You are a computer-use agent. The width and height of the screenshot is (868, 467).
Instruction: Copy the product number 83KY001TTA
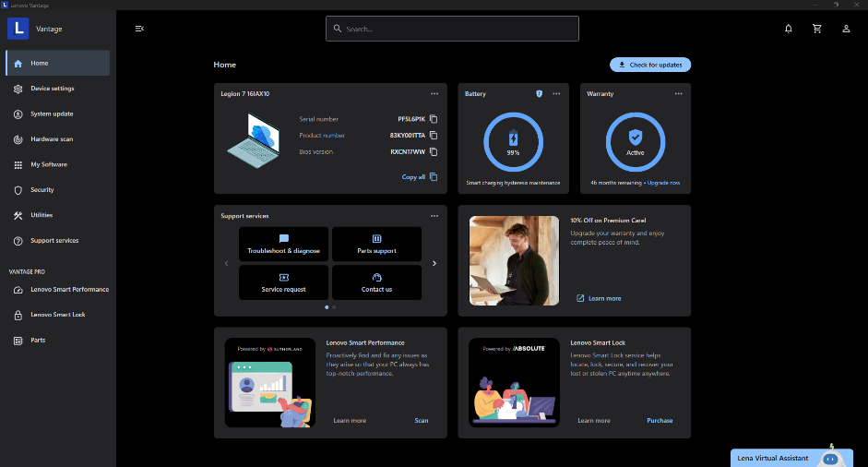click(x=434, y=135)
